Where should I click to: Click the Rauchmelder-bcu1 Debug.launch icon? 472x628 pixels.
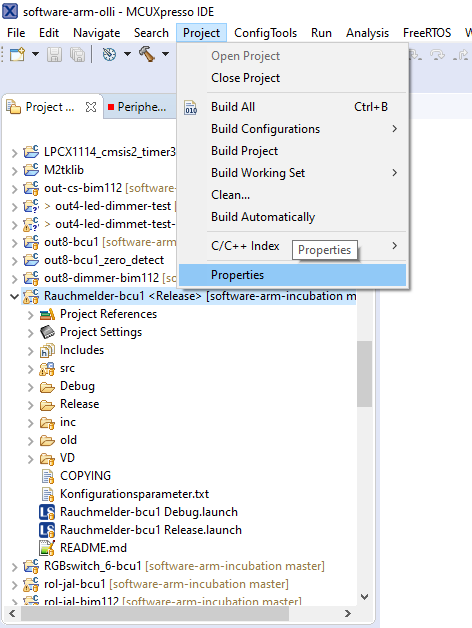pos(47,512)
